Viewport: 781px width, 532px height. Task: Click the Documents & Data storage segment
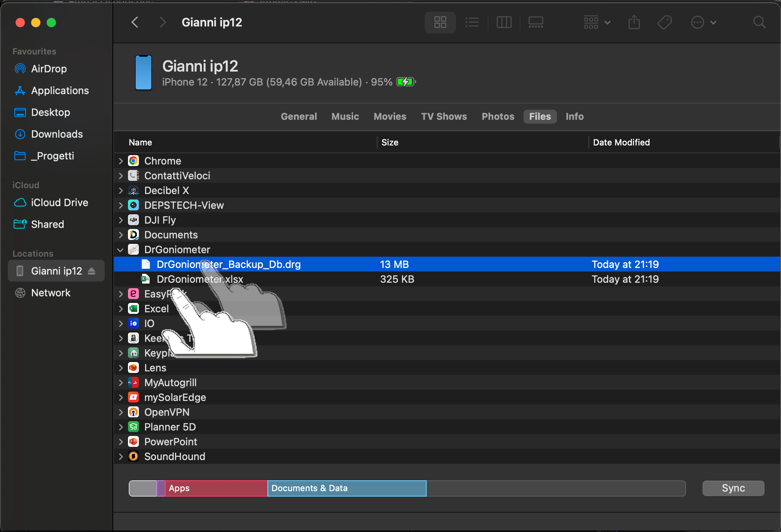pyautogui.click(x=347, y=488)
